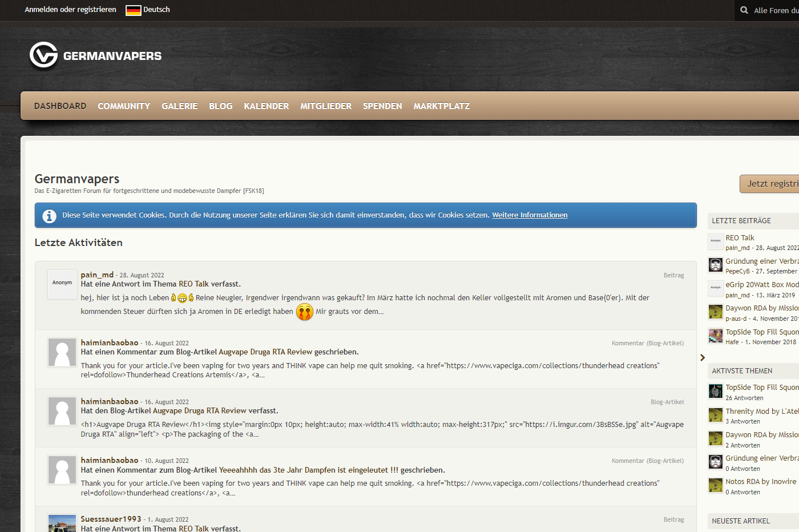Open Notos RDA by Inowire topic

tap(761, 482)
